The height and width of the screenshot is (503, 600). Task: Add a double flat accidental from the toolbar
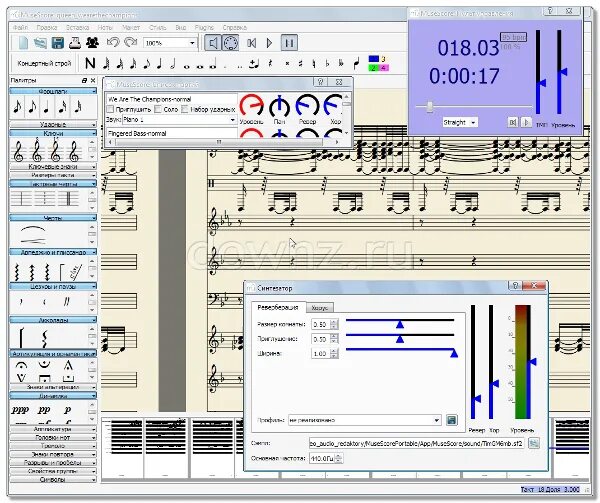click(x=341, y=64)
